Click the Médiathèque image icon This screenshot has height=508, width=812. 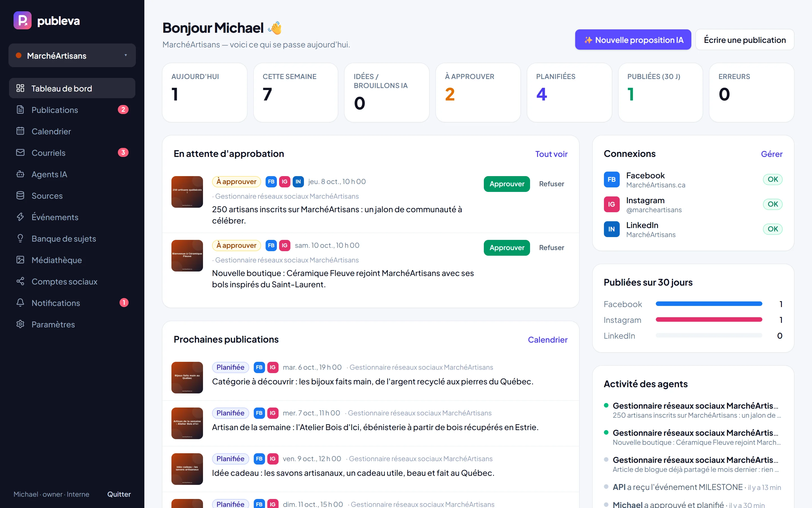21,260
